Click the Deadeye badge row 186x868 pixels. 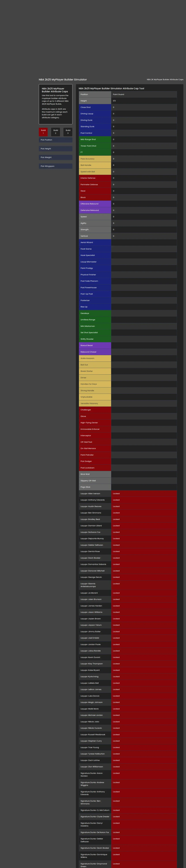[128, 313]
